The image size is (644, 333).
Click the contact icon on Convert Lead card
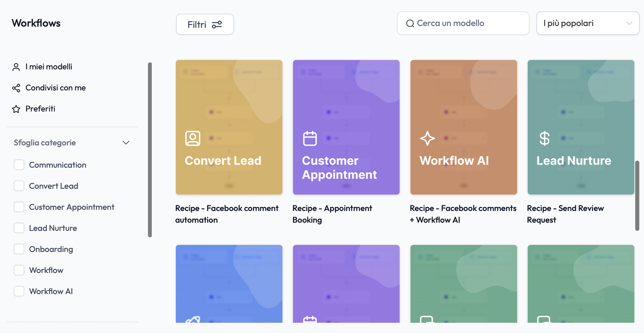(x=193, y=138)
